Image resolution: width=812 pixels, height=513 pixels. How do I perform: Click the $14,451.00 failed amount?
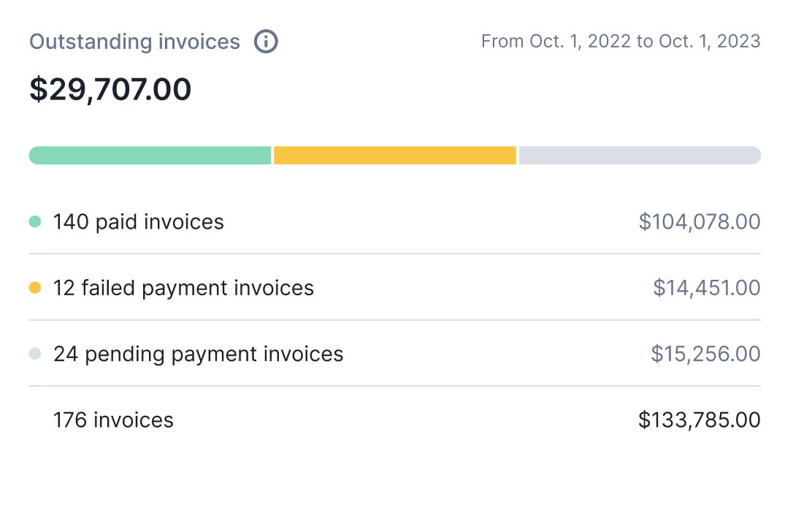[x=707, y=288]
